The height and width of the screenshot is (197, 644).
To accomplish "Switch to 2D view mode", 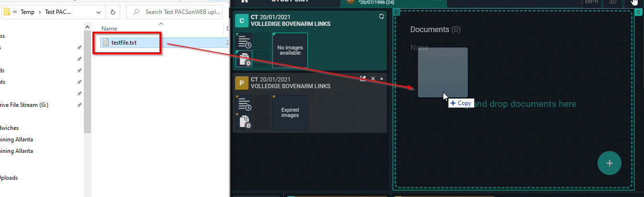I will click(x=612, y=2).
